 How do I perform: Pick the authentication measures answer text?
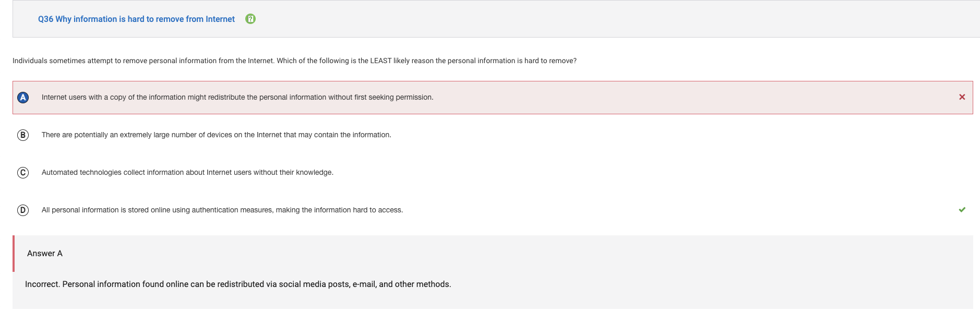pos(222,210)
